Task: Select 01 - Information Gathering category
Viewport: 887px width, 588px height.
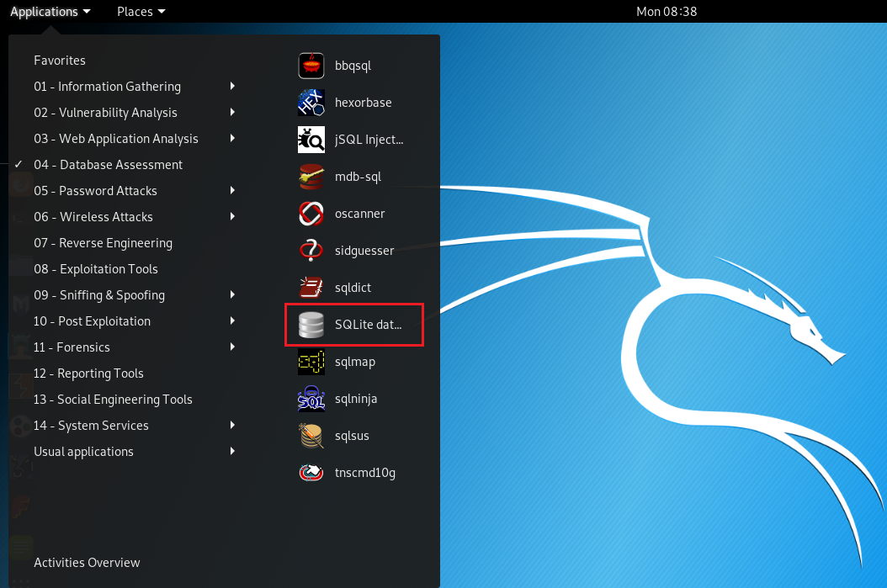Action: [108, 87]
